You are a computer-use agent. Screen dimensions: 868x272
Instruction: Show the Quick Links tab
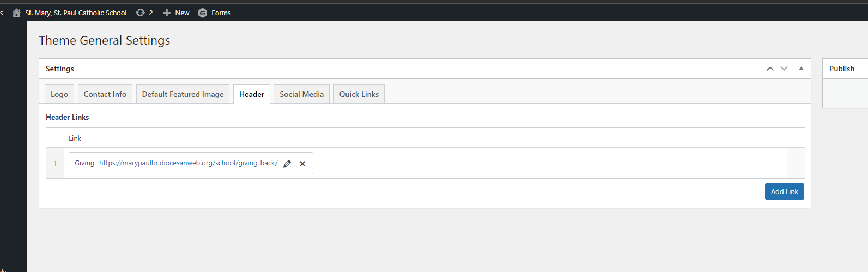(359, 94)
